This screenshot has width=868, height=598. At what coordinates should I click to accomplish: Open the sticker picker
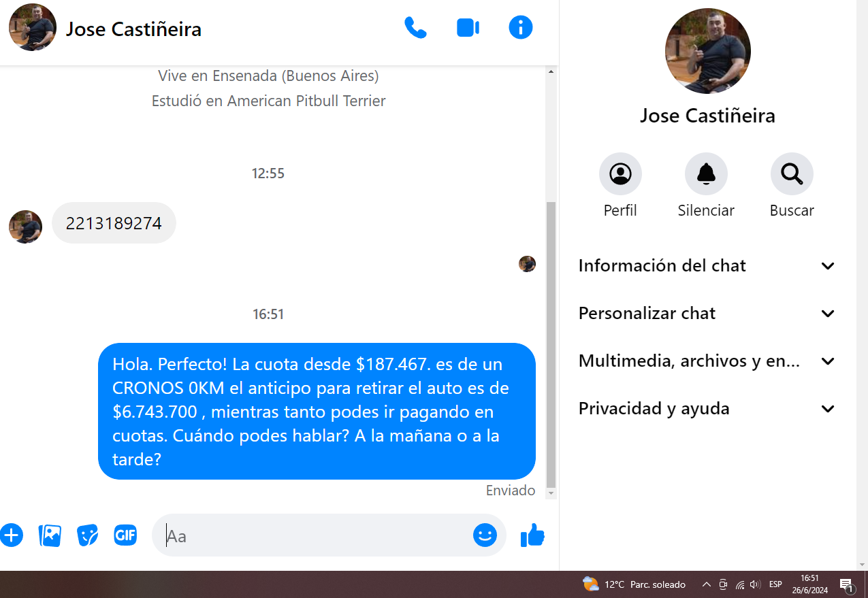(x=88, y=535)
